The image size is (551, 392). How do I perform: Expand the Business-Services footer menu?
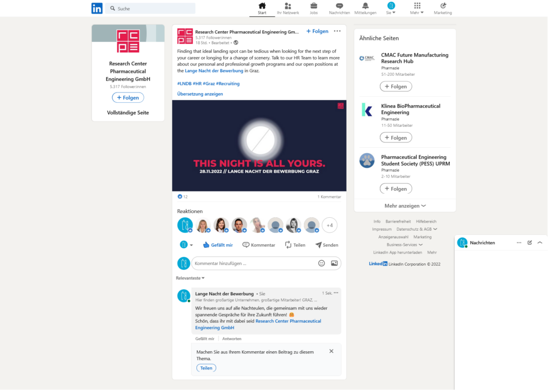[x=405, y=245]
